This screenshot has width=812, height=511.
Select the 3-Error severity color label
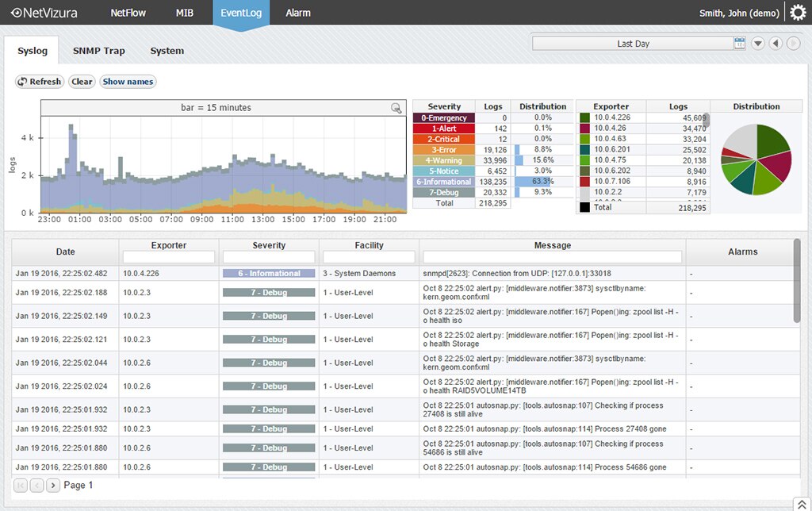tap(444, 150)
